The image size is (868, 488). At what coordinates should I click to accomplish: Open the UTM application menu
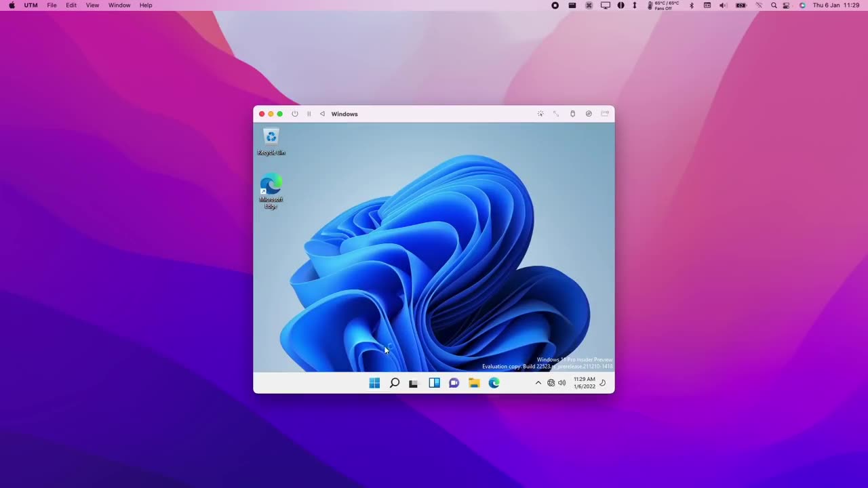(x=31, y=5)
